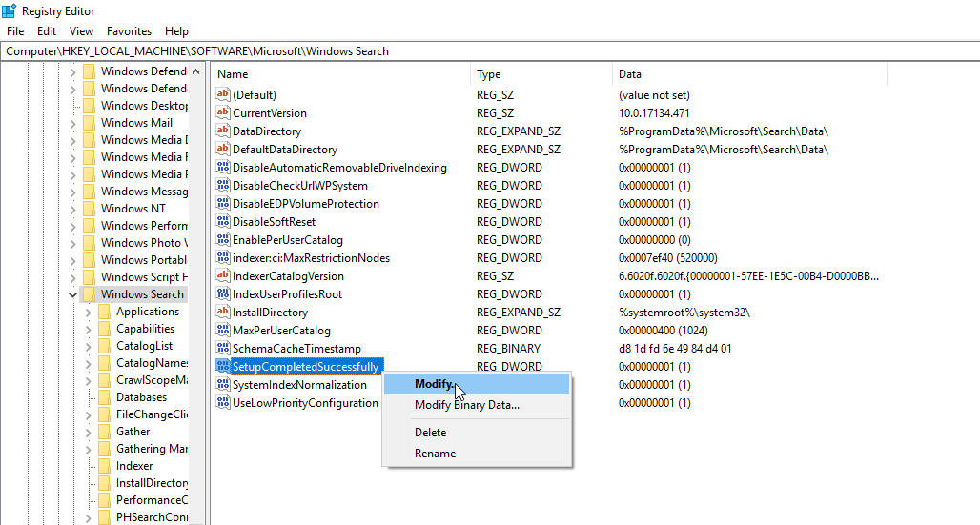Screen dimensions: 980x525
Task: Click the string icon beside CurrentVersion
Action: tap(223, 113)
